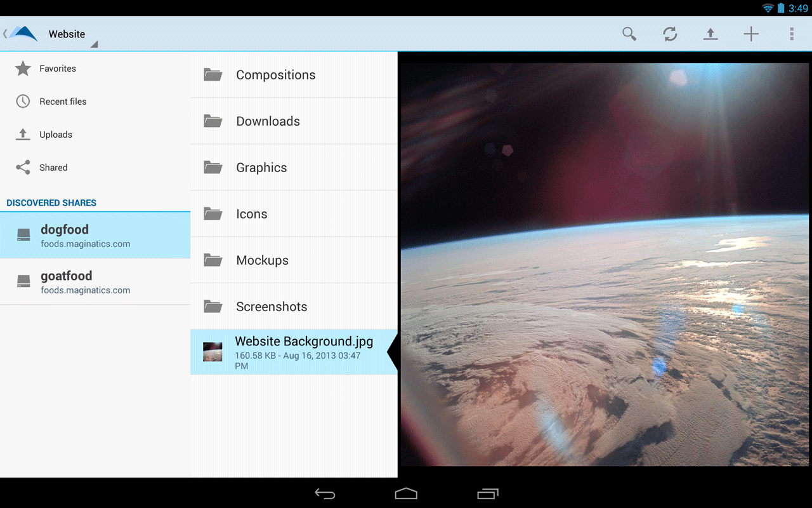Screen dimensions: 812x508
Task: Tap the Recent apps navigation button
Action: pyautogui.click(x=487, y=493)
